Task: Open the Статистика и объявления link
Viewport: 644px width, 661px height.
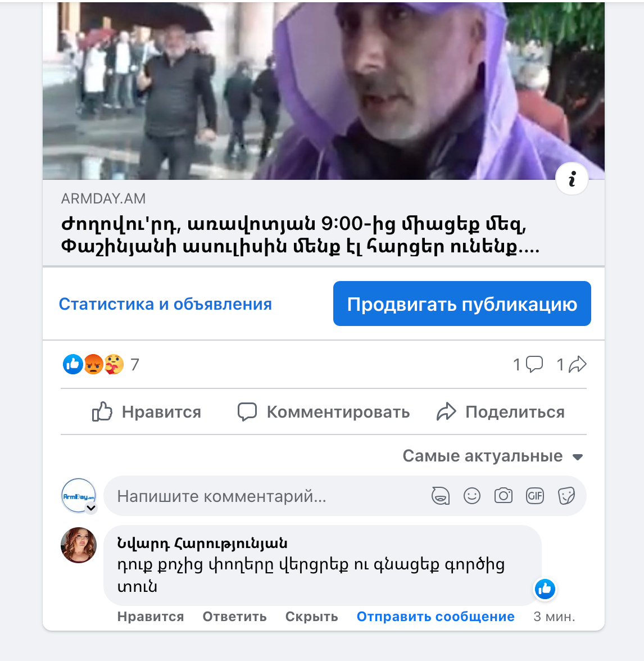Action: 165,304
